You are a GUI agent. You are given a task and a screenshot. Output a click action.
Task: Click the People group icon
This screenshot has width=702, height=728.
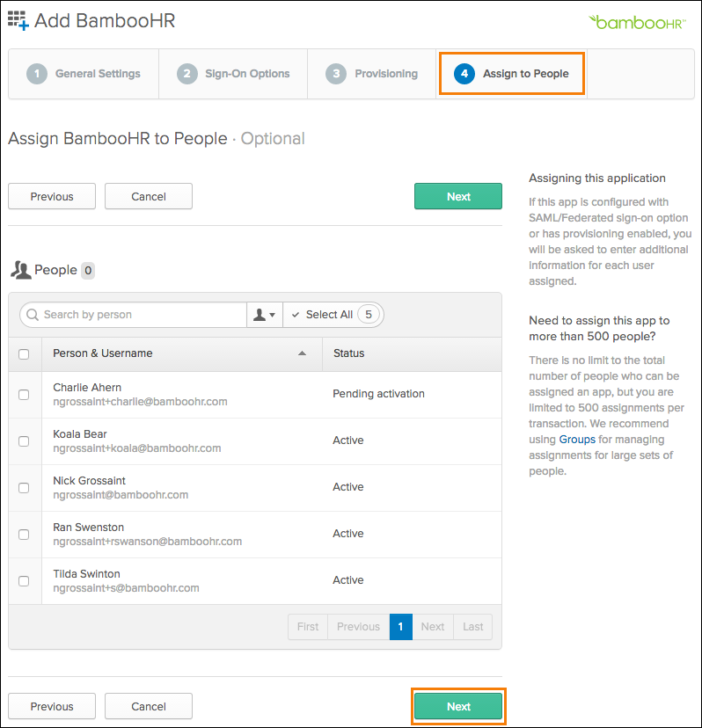click(21, 270)
